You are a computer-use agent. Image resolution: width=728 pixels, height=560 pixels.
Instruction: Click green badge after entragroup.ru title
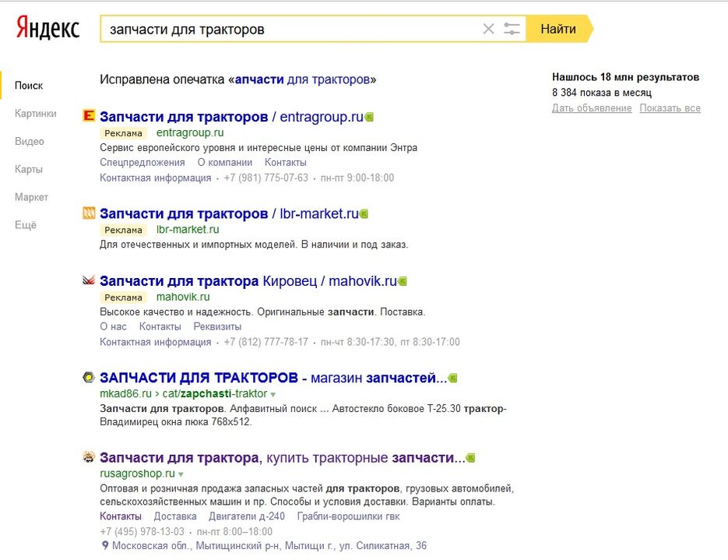tap(369, 117)
